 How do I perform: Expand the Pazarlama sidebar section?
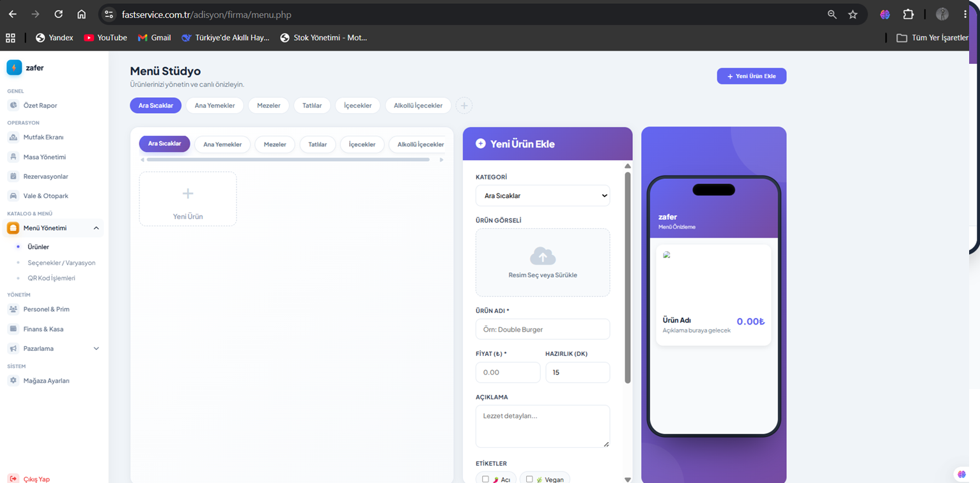tap(97, 349)
